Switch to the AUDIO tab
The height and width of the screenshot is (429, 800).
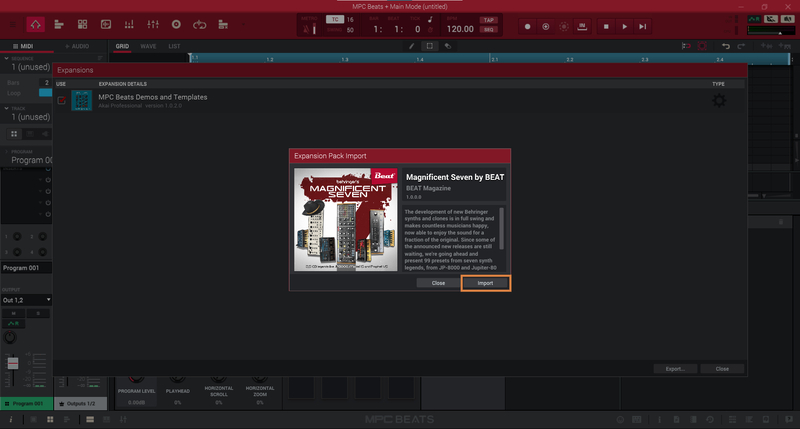click(x=77, y=46)
